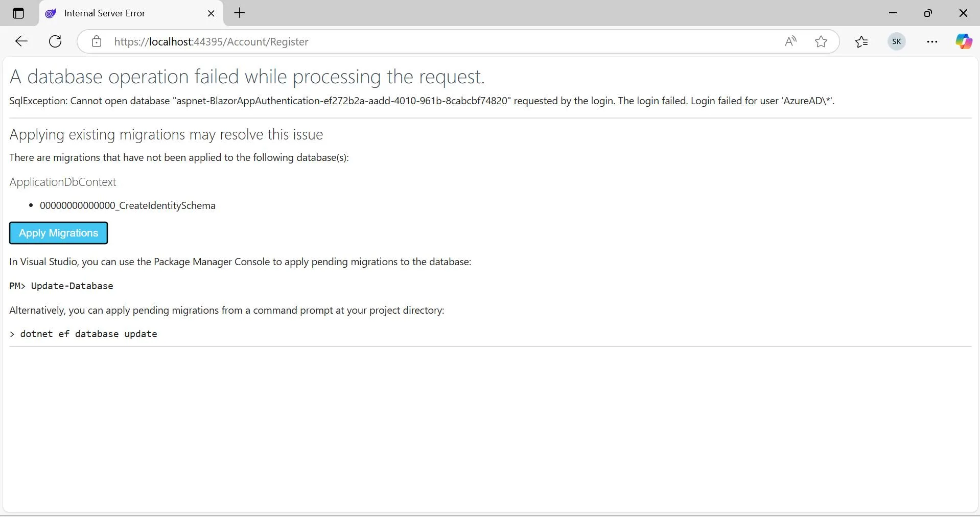Activate the Read aloud icon
Screen dimensions: 980x517
[790, 41]
